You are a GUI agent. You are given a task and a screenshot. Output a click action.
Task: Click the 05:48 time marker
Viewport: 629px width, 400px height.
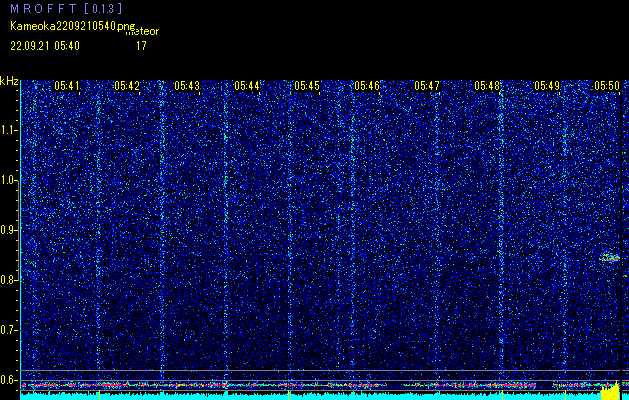point(487,85)
